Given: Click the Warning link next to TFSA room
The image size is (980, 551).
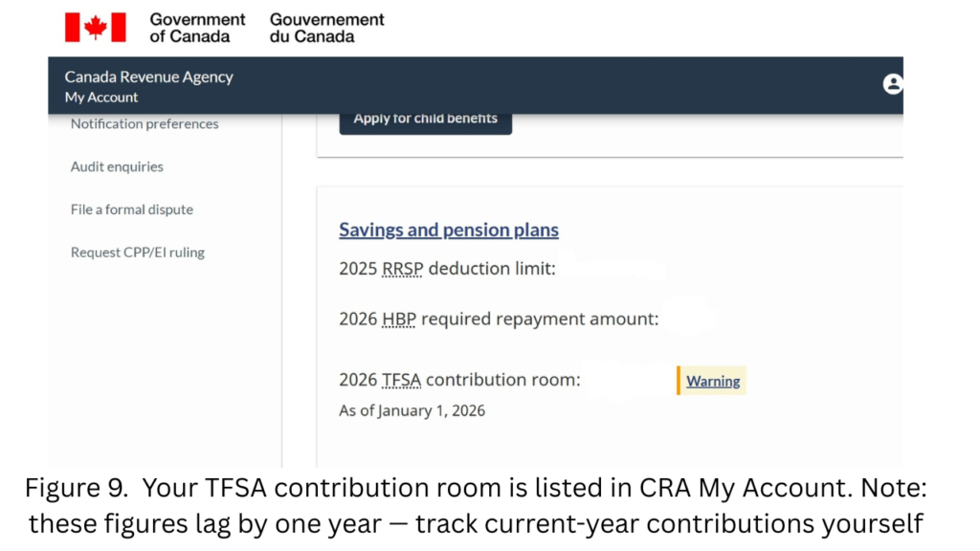Looking at the screenshot, I should click(x=712, y=381).
